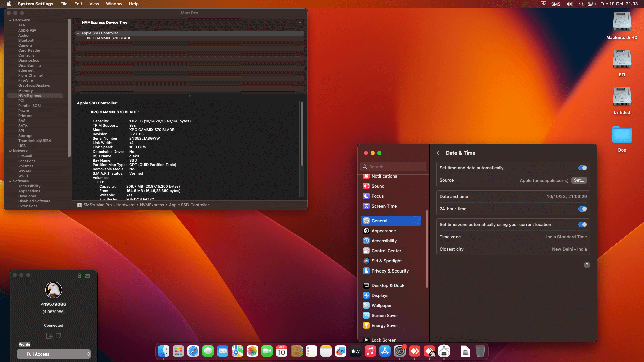Go back from Date & Time pane
The width and height of the screenshot is (644, 362).
point(438,153)
